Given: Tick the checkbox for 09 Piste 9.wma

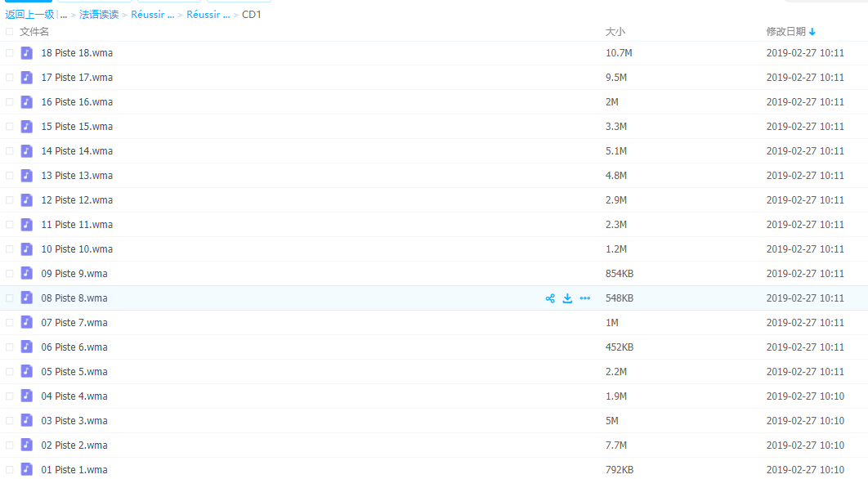Looking at the screenshot, I should [10, 274].
